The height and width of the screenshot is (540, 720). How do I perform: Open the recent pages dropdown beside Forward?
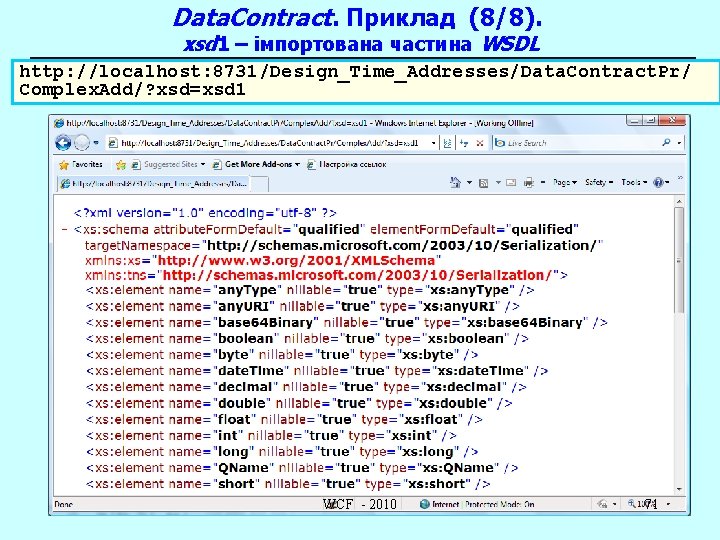pyautogui.click(x=96, y=143)
